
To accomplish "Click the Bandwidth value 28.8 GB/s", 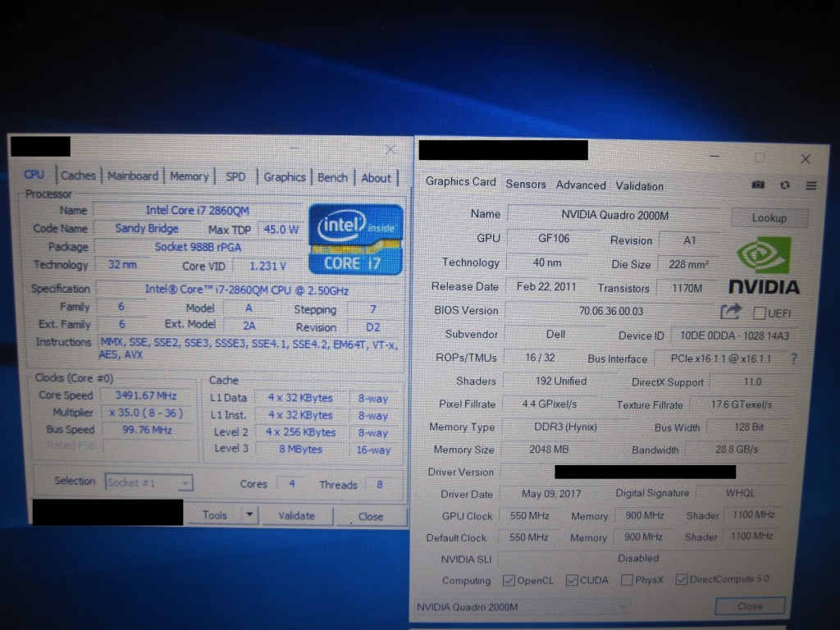I will click(x=737, y=449).
